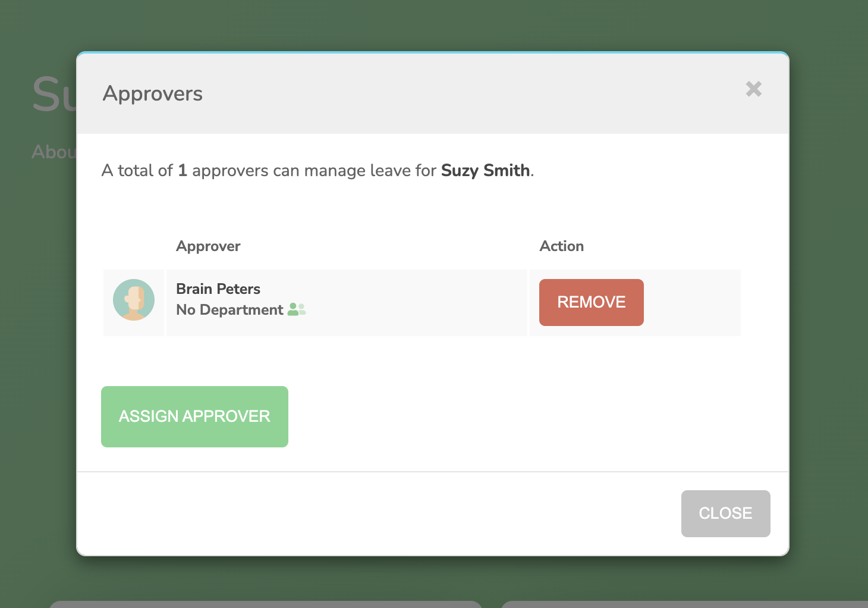Click the gray Close button
The width and height of the screenshot is (868, 608).
point(726,513)
